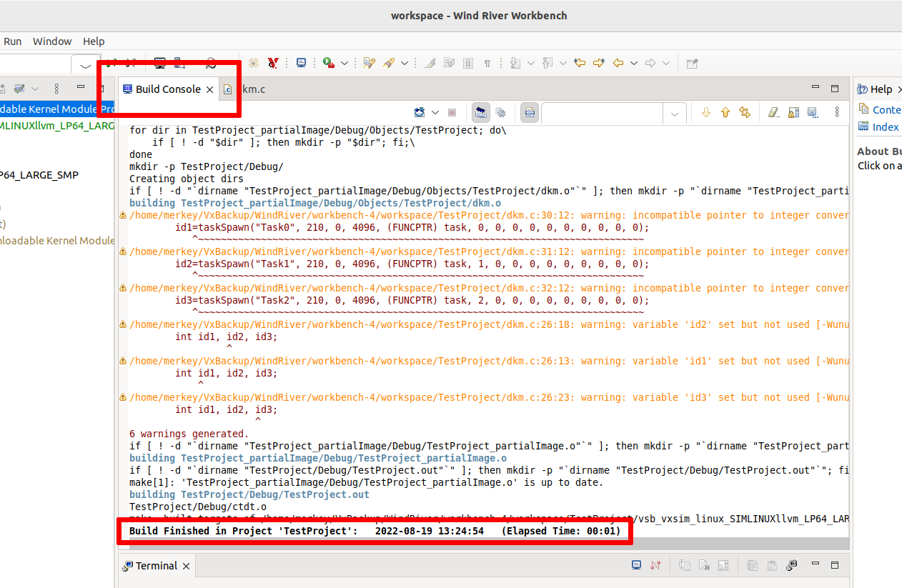Clear the build console with eraser icon
The width and height of the screenshot is (902, 588).
[773, 112]
